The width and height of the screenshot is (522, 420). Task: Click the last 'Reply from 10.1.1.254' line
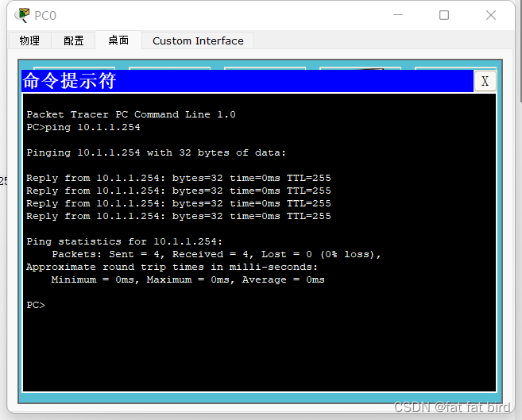point(179,216)
